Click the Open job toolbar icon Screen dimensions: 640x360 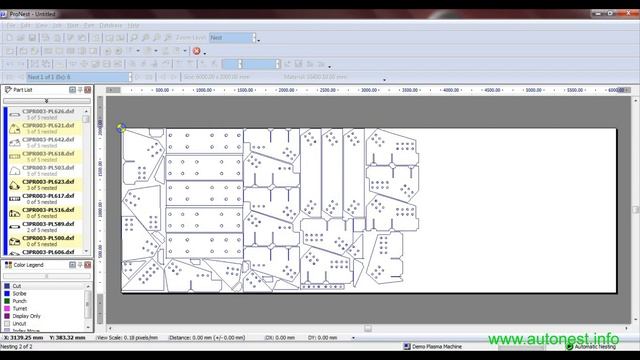click(x=21, y=38)
